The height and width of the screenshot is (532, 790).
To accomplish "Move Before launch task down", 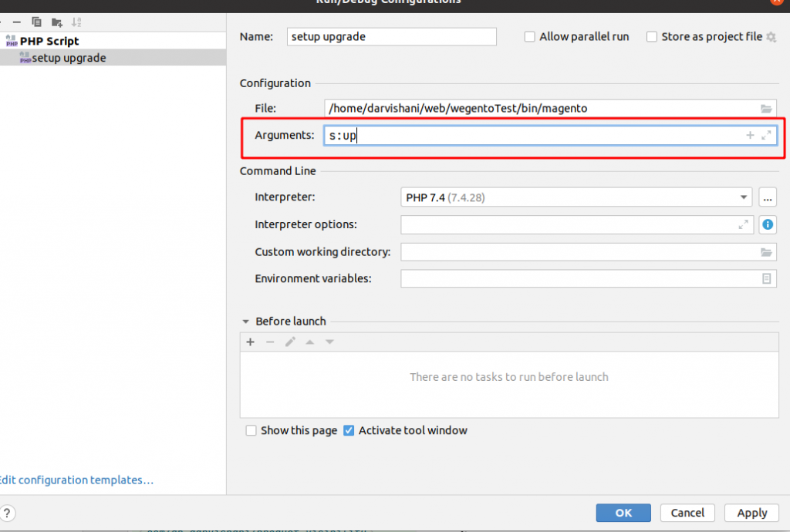I will pos(329,342).
